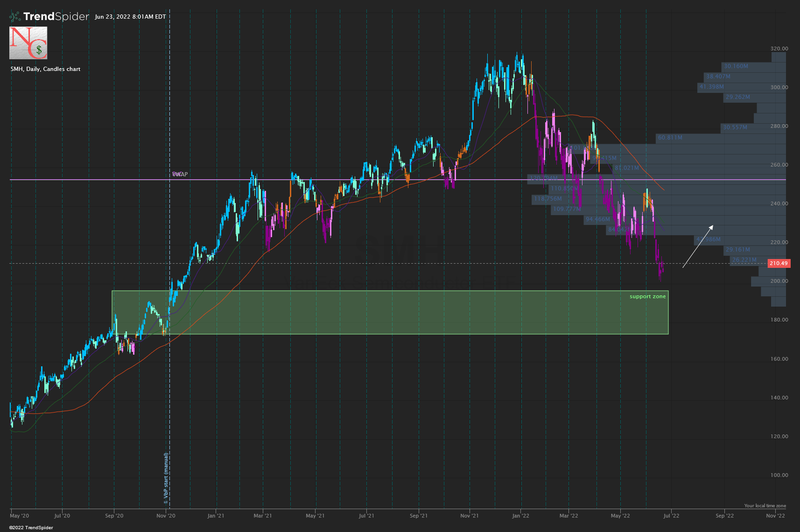Click the VWAP label on the purple line
This screenshot has height=532, width=800.
click(180, 175)
